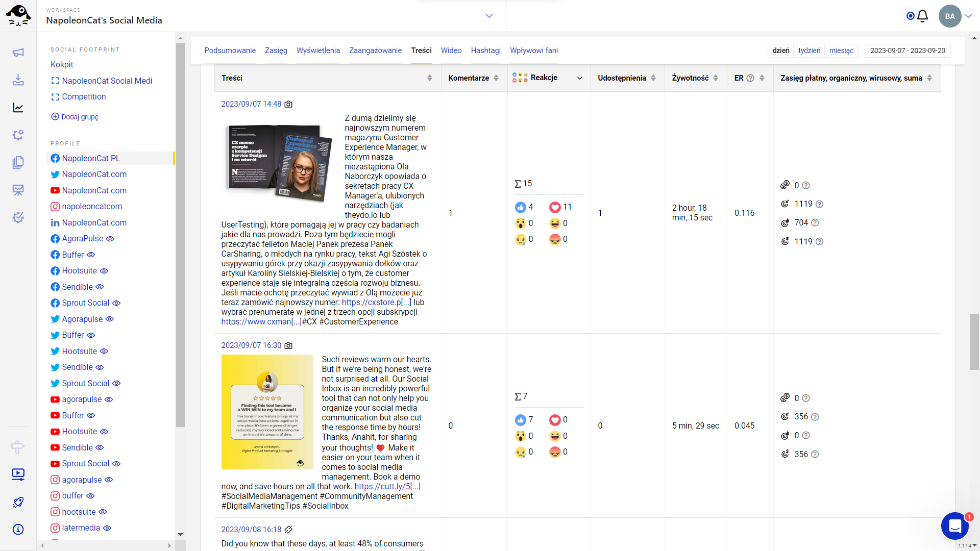Click the rocket icon in sidebar

tap(18, 502)
